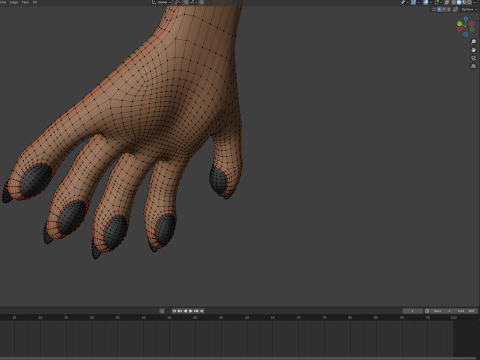
Task: Switch to wireframe viewport shading
Action: point(454,2)
